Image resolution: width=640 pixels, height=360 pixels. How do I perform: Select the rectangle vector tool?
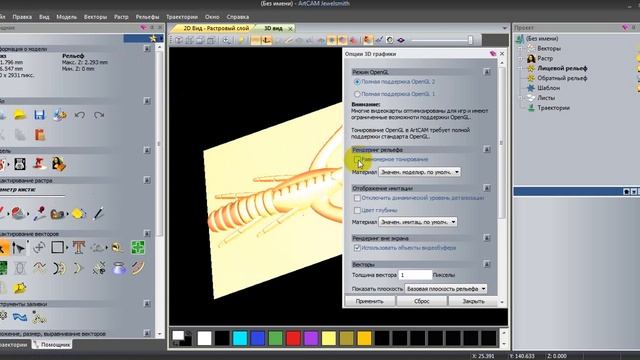point(57,248)
